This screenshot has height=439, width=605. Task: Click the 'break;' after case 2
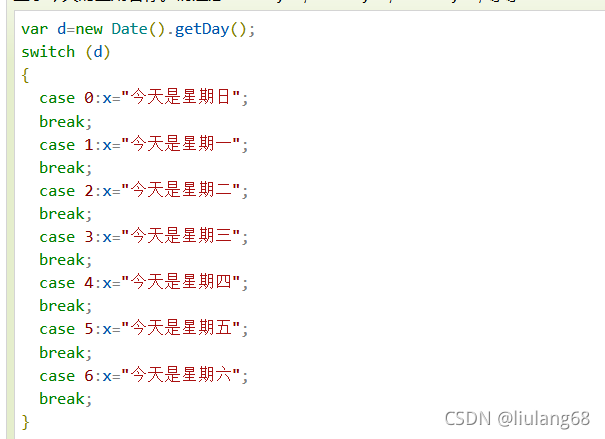pos(66,213)
